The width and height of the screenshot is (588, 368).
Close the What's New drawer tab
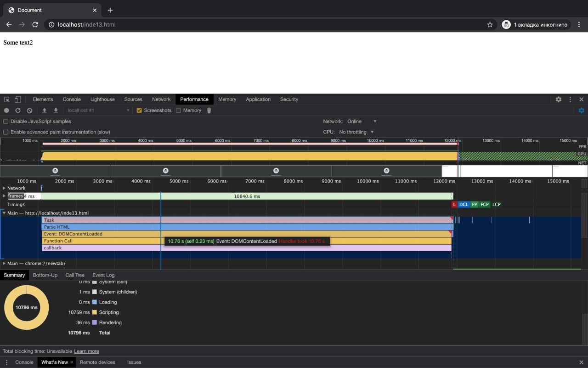click(x=72, y=362)
